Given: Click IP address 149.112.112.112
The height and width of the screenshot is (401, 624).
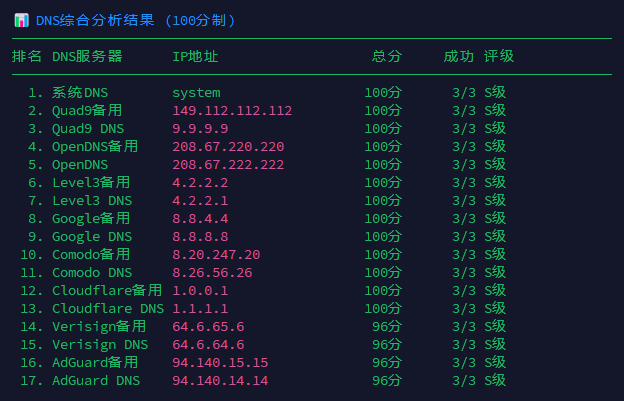Looking at the screenshot, I should [x=232, y=111].
